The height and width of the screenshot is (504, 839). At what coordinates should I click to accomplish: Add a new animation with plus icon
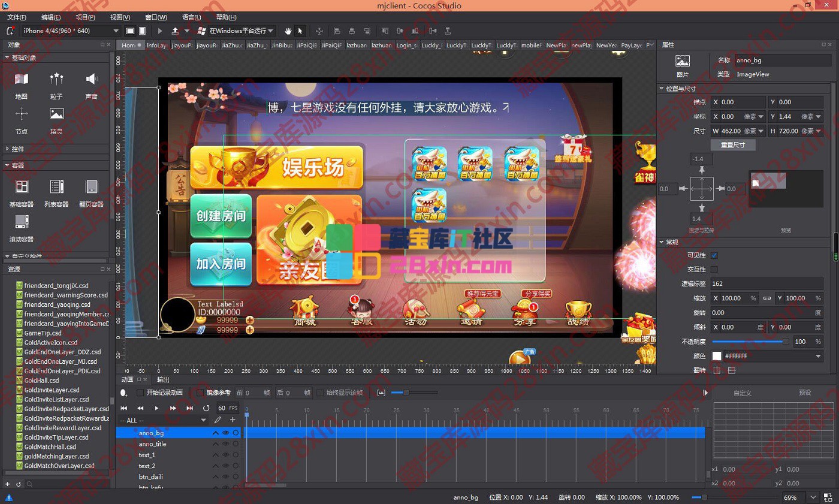pos(233,420)
